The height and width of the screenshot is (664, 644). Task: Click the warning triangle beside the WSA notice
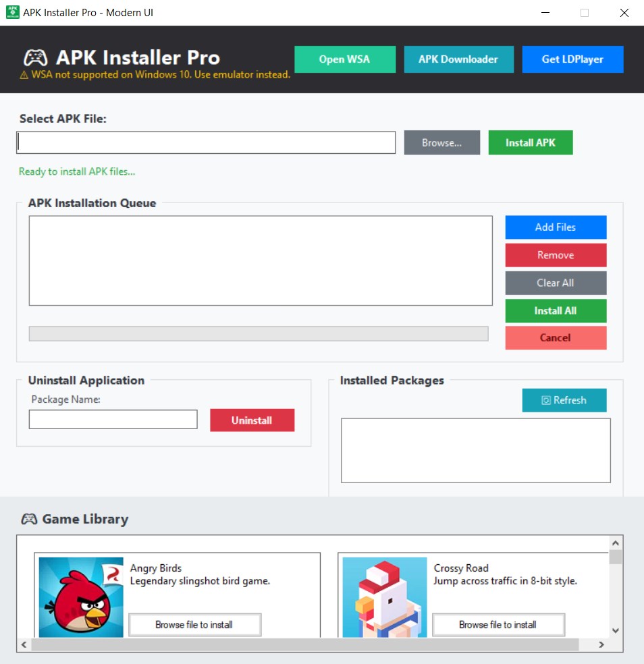point(24,75)
